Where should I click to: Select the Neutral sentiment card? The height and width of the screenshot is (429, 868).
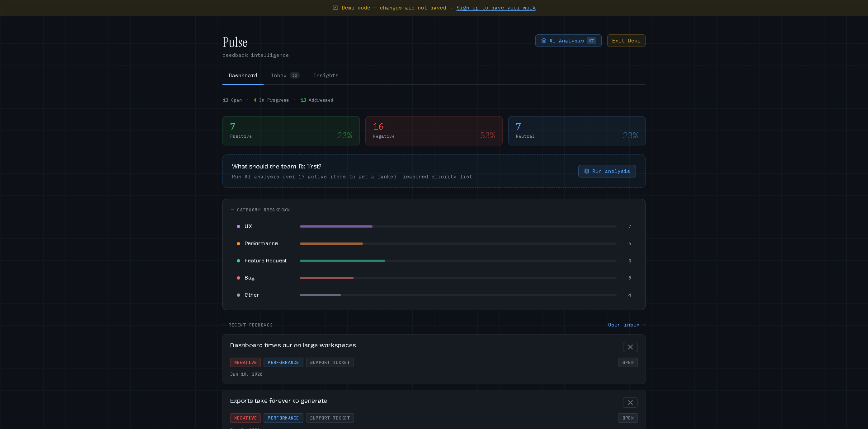click(x=577, y=131)
